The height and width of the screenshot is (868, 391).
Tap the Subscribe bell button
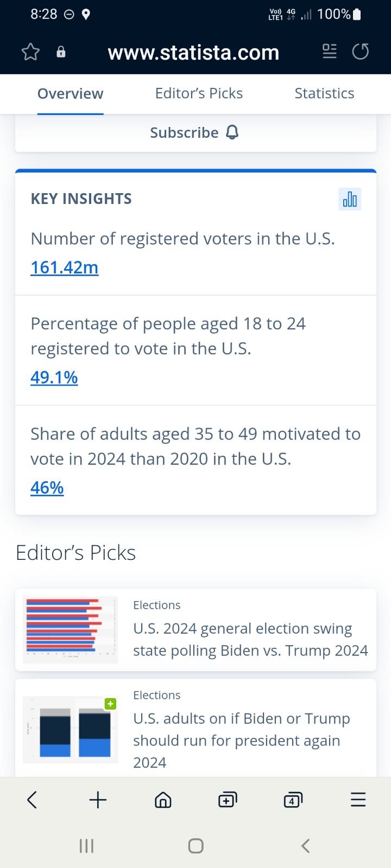[x=194, y=132]
